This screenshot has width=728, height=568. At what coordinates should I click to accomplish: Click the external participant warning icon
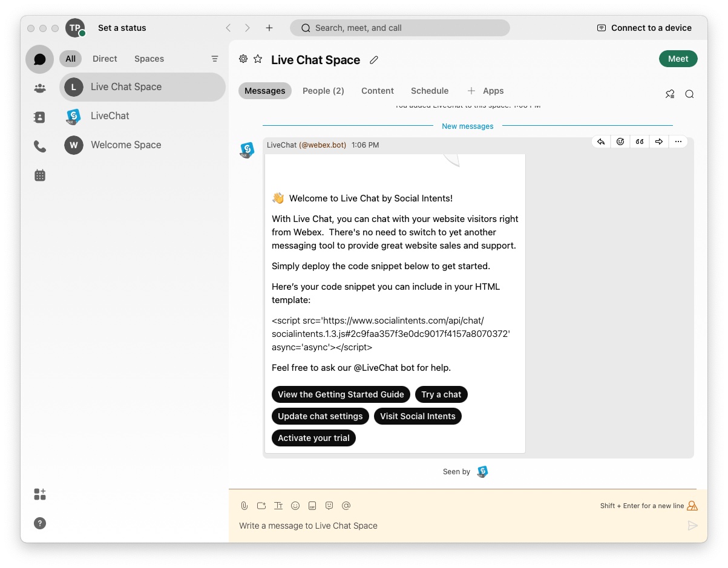692,506
